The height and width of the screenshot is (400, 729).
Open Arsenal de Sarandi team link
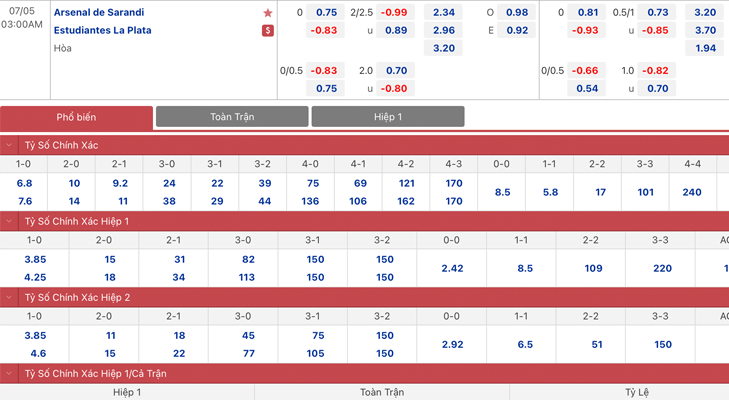click(x=99, y=13)
